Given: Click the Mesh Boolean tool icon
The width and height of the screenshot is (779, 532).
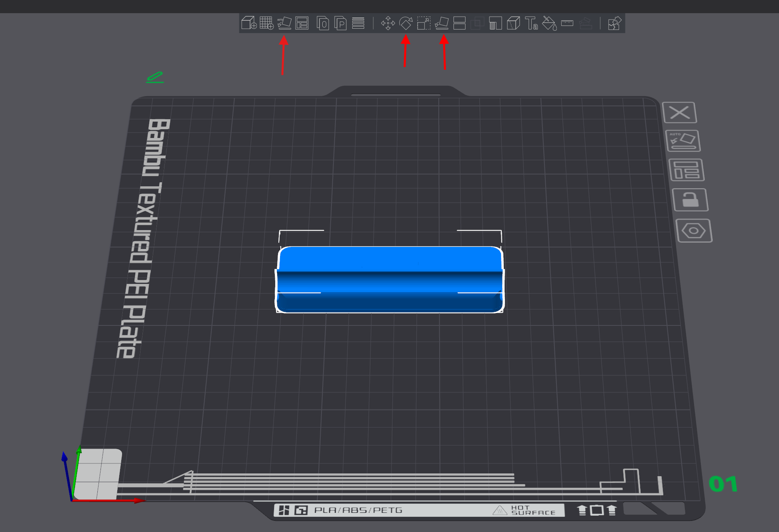Looking at the screenshot, I should (x=477, y=23).
